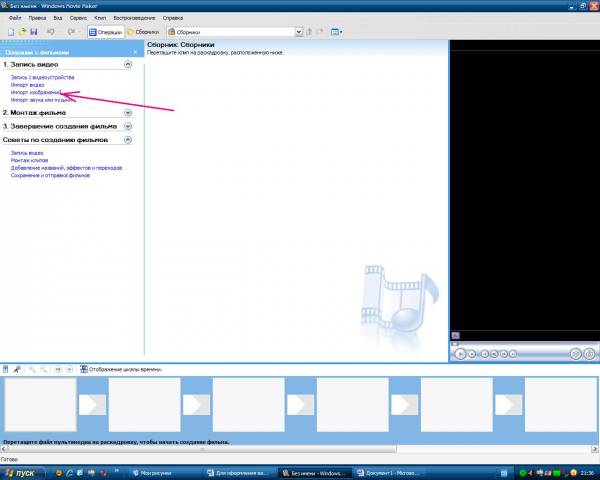
Task: Click 'Запись с видеоустройства' link
Action: (x=42, y=77)
